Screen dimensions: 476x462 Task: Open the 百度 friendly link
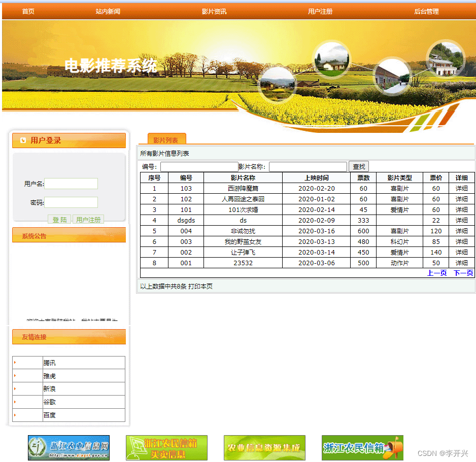point(50,415)
